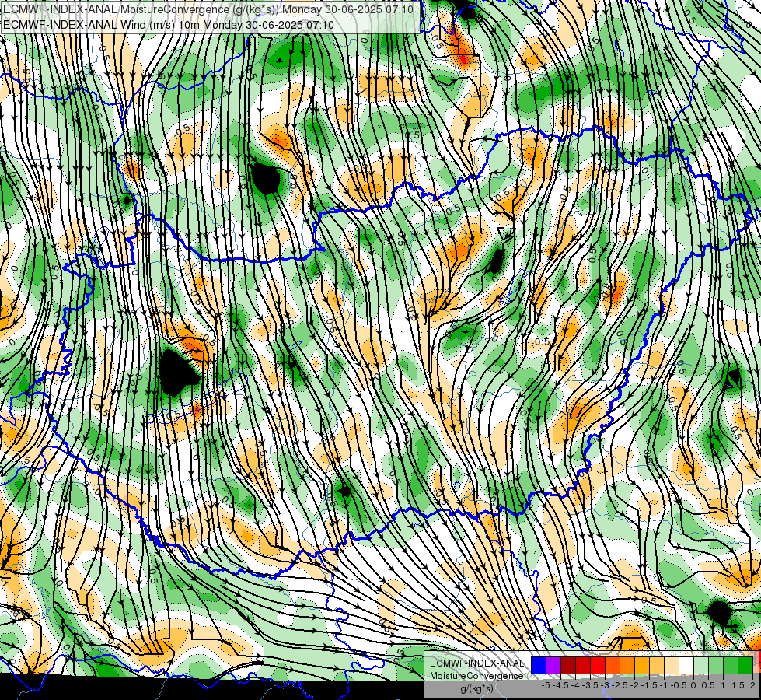This screenshot has width=761, height=700.
Task: Click the MoistureConvergence title line at top
Action: click(x=208, y=9)
